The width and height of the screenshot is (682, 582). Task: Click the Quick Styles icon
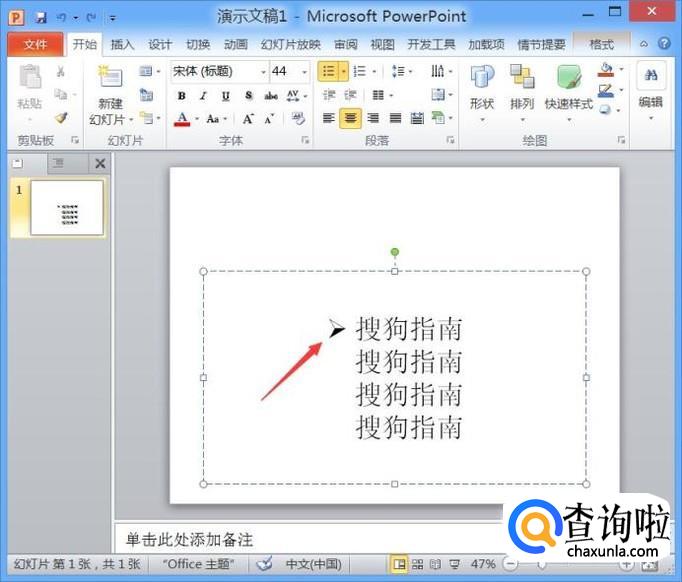568,77
